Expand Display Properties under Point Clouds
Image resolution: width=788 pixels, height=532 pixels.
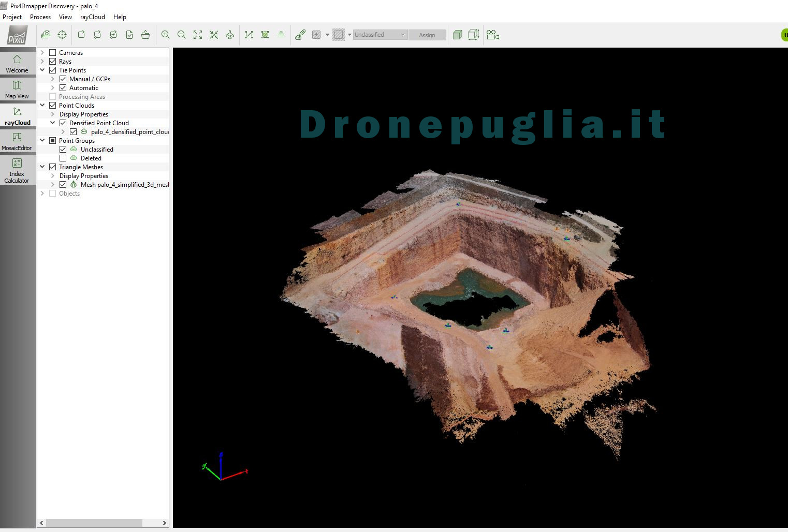53,114
